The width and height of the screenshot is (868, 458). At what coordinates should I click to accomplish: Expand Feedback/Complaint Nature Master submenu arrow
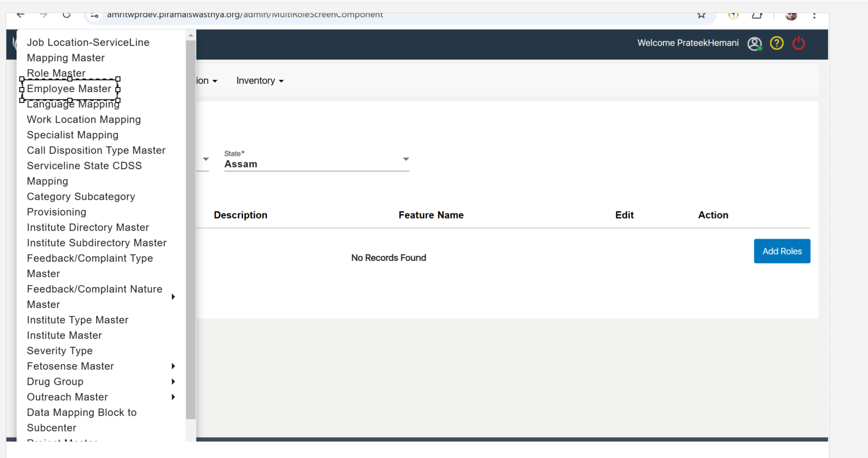tap(173, 297)
